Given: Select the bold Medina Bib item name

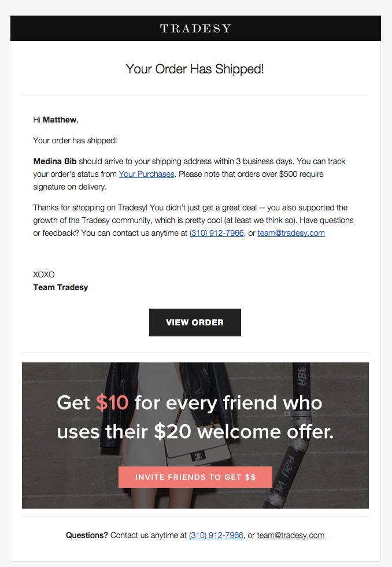Looking at the screenshot, I should pyautogui.click(x=55, y=161).
